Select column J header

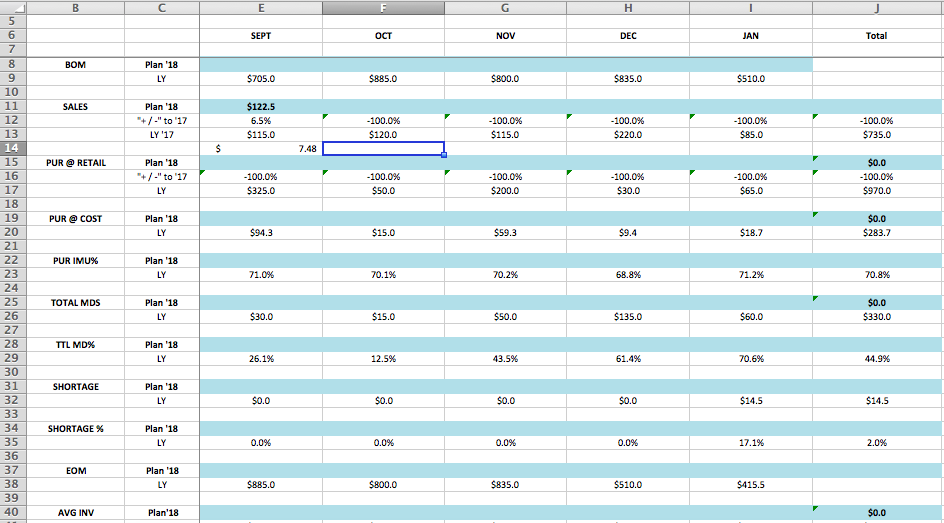878,7
